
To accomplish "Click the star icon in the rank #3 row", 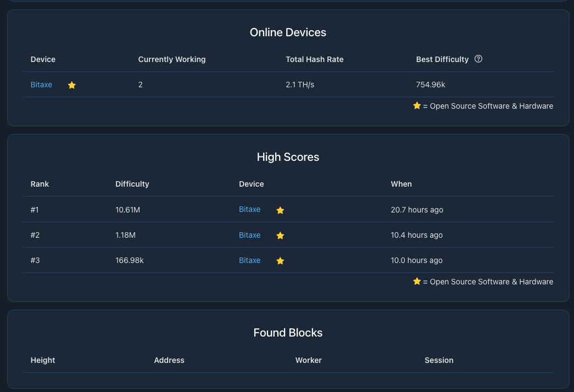I will (280, 261).
